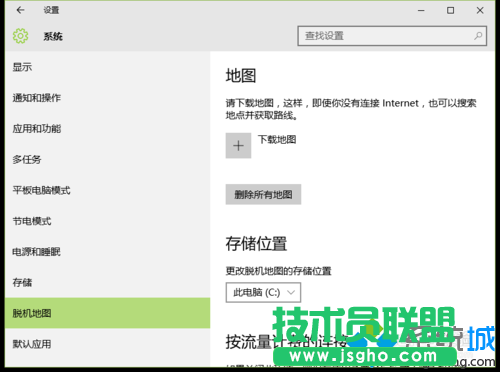This screenshot has width=500, height=372.
Task: Go back with the arrow icon
Action: pyautogui.click(x=20, y=10)
